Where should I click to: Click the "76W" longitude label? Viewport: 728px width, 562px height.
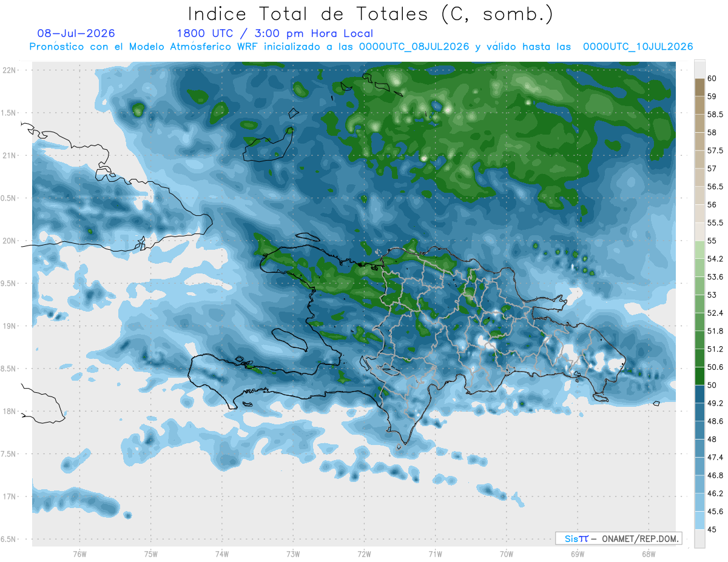tap(79, 554)
